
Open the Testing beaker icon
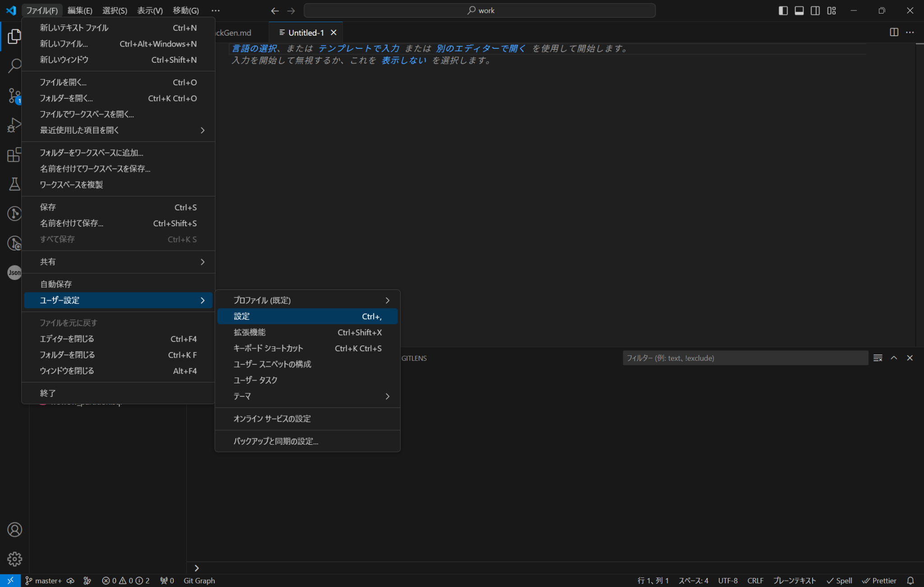tap(14, 184)
